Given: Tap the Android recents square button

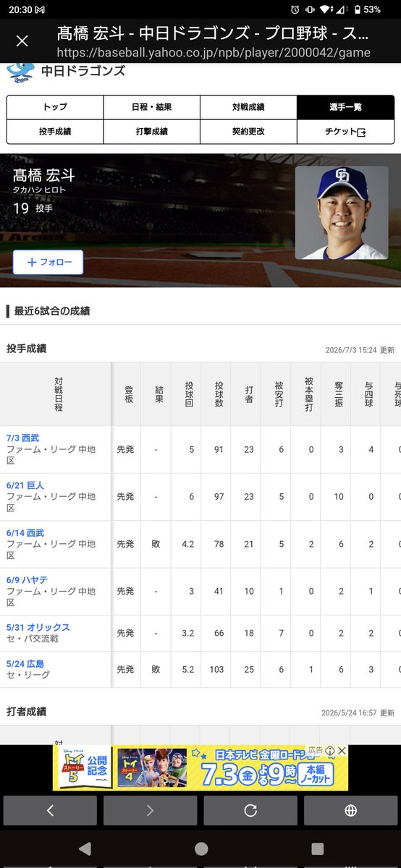Looking at the screenshot, I should [317, 848].
